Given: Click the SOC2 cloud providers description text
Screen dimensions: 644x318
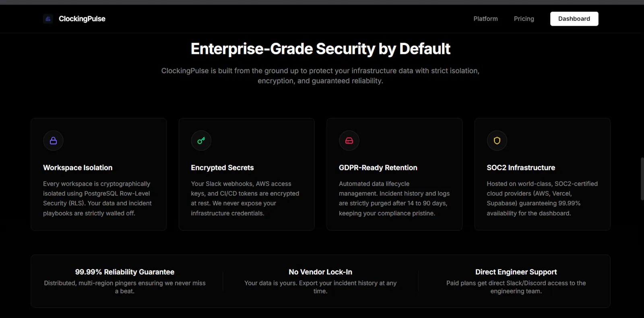Looking at the screenshot, I should (542, 198).
